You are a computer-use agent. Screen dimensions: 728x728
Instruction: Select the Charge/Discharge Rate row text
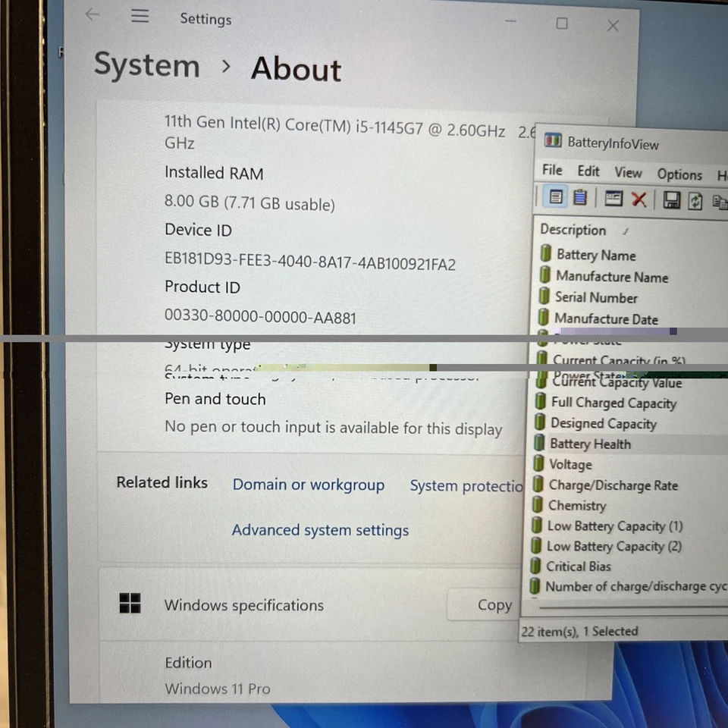point(613,485)
